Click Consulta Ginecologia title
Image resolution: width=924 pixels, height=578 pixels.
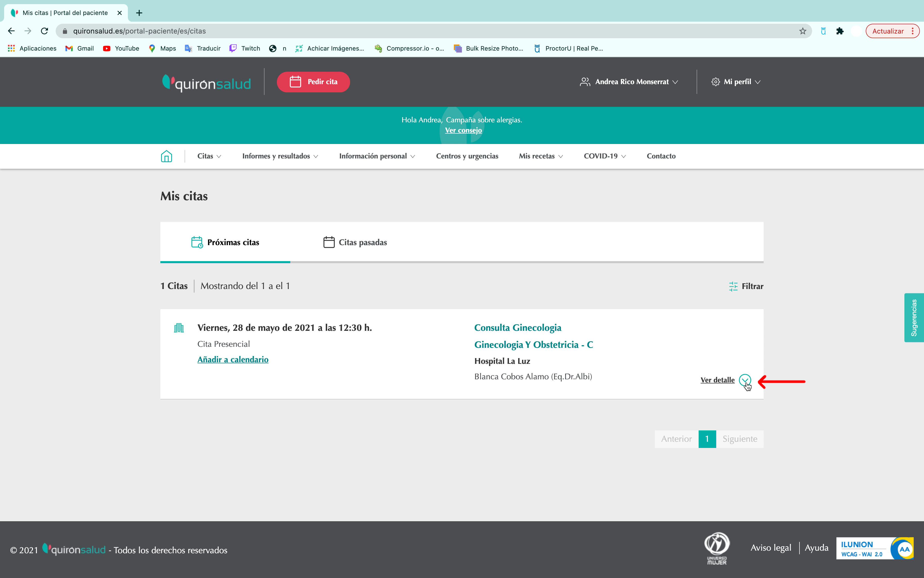coord(518,328)
